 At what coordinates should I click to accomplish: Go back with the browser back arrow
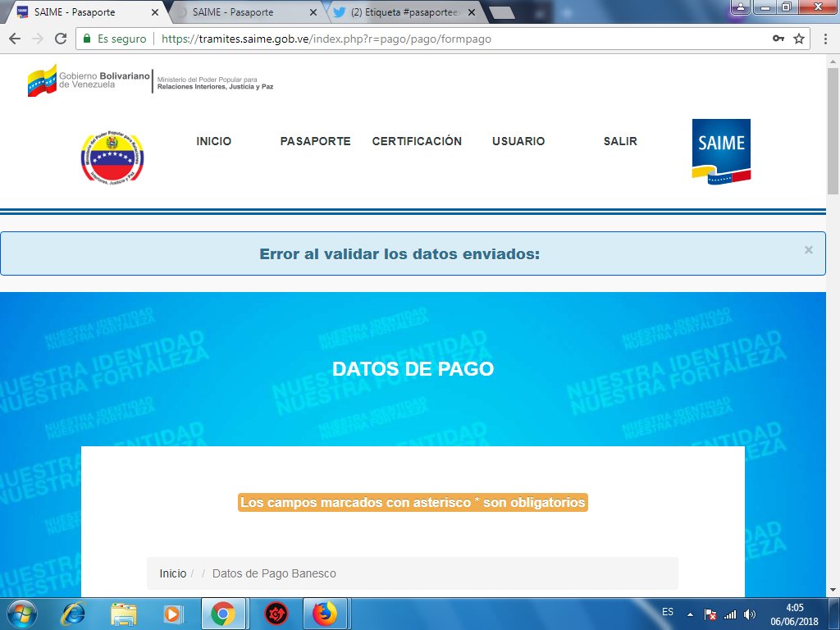[15, 39]
